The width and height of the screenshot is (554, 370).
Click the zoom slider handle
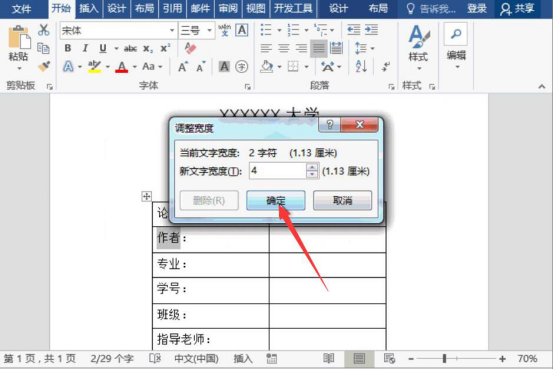coord(444,359)
